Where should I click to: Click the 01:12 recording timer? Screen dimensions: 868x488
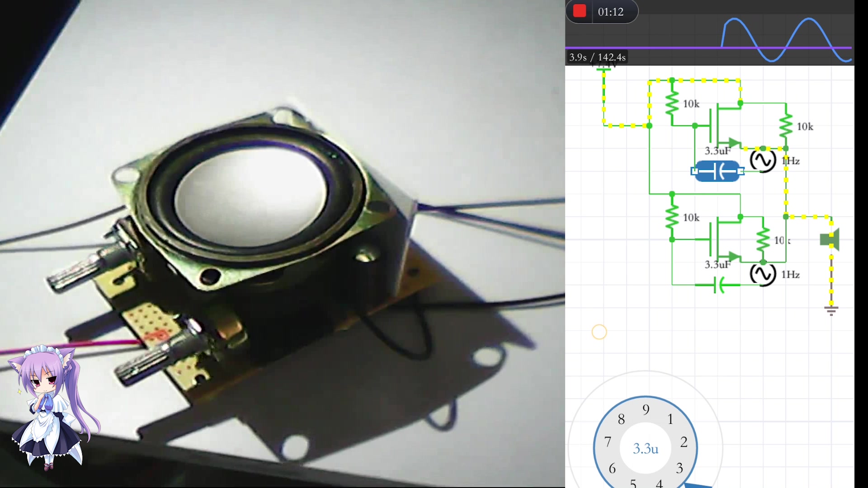(611, 12)
